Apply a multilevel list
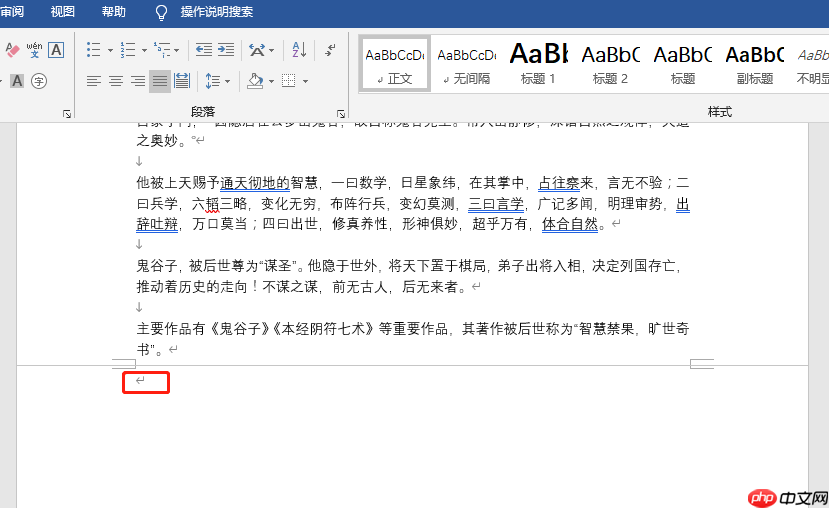Image resolution: width=829 pixels, height=508 pixels. click(x=162, y=50)
